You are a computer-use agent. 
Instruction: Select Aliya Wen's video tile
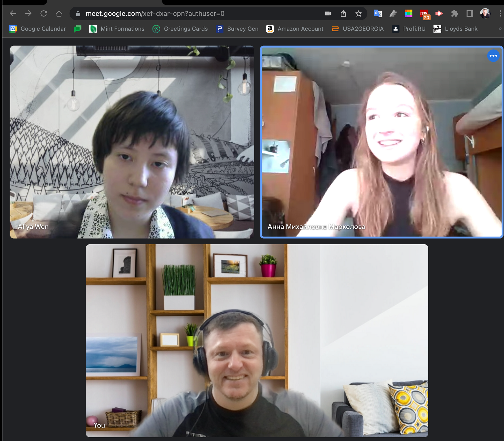132,142
